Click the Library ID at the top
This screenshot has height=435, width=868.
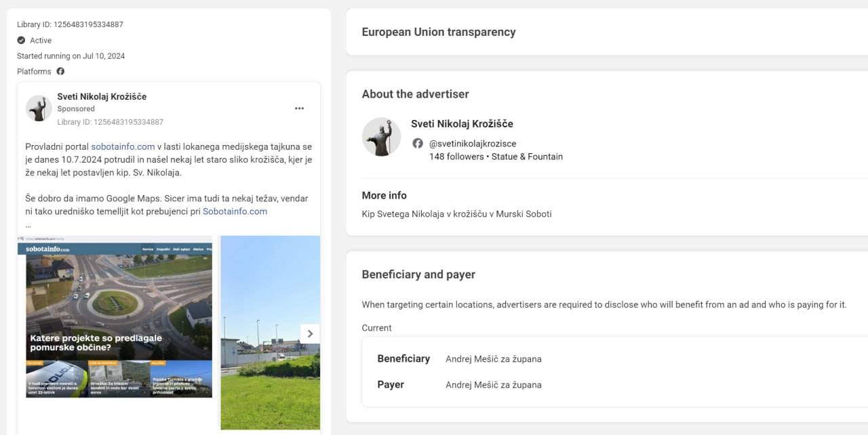(x=70, y=24)
